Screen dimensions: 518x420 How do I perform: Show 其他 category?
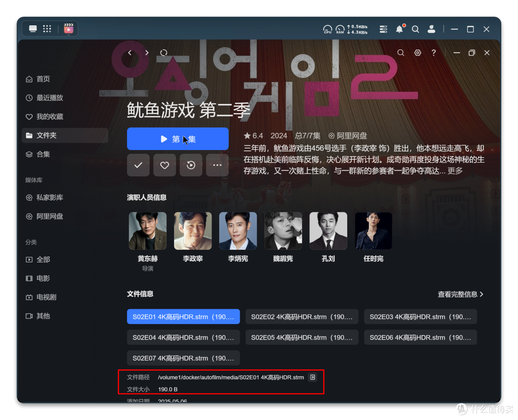tap(65, 316)
